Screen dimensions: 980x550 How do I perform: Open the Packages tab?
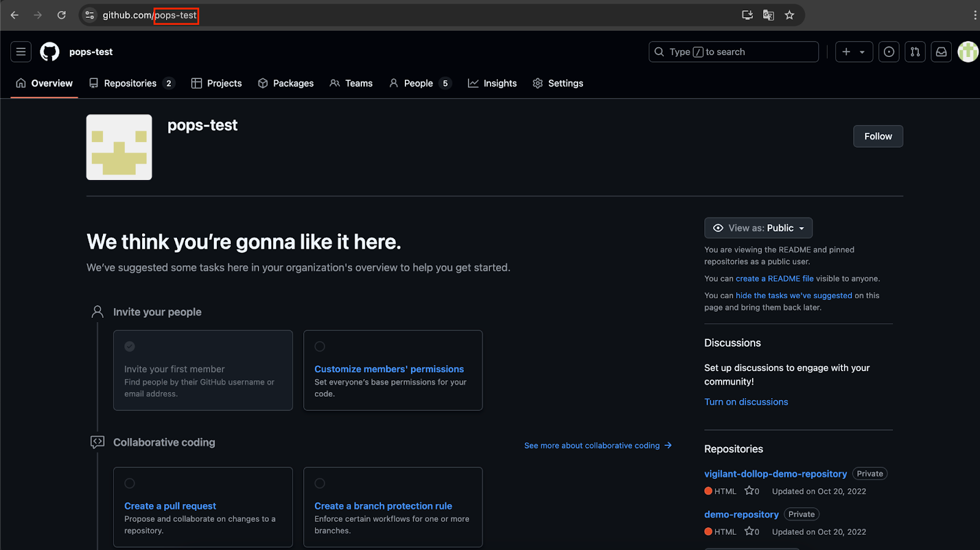[x=285, y=83]
